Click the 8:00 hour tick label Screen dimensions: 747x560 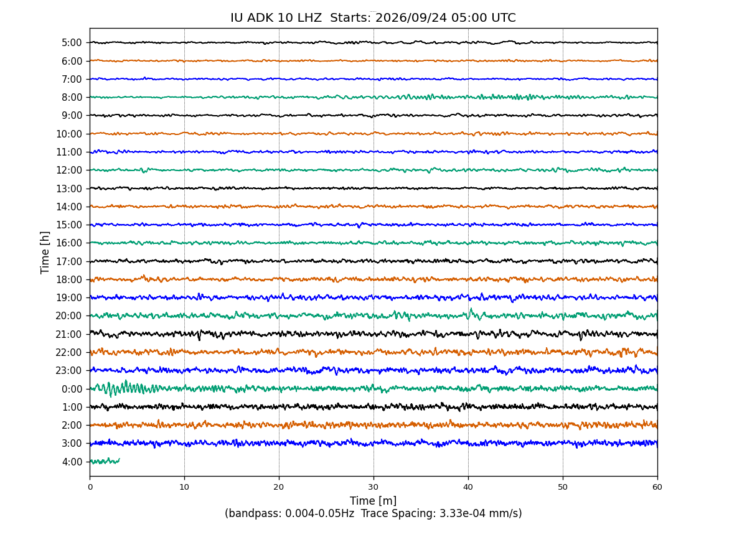point(72,98)
